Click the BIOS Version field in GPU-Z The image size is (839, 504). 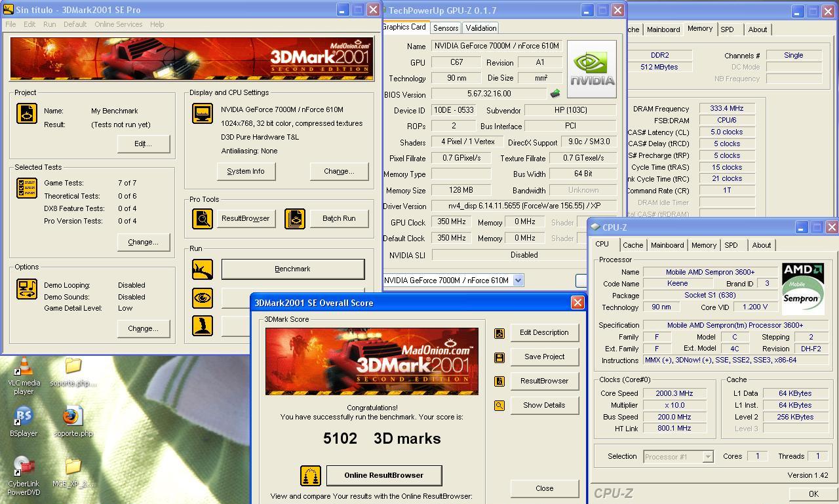[489, 94]
